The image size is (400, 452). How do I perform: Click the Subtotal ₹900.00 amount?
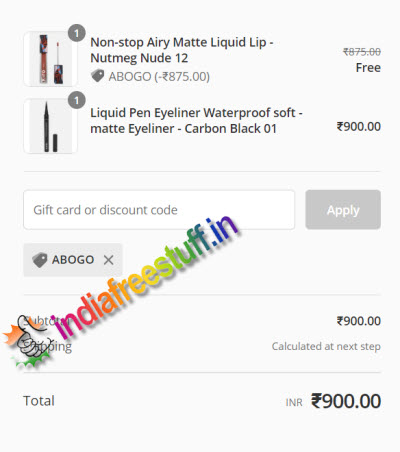click(359, 321)
